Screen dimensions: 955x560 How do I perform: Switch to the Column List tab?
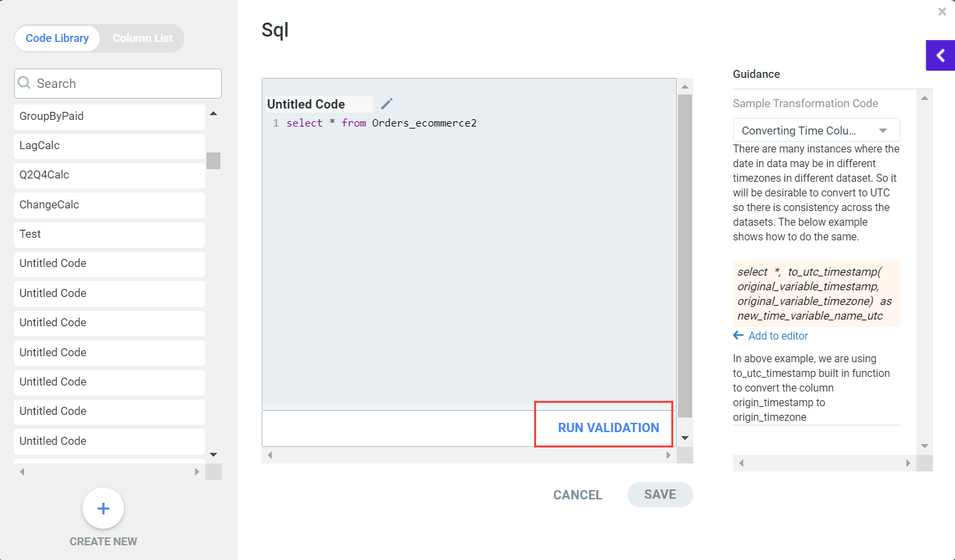[143, 38]
